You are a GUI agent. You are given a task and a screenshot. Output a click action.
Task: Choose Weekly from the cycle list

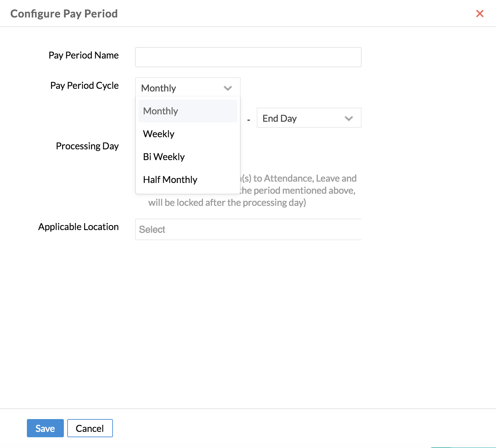[188, 134]
